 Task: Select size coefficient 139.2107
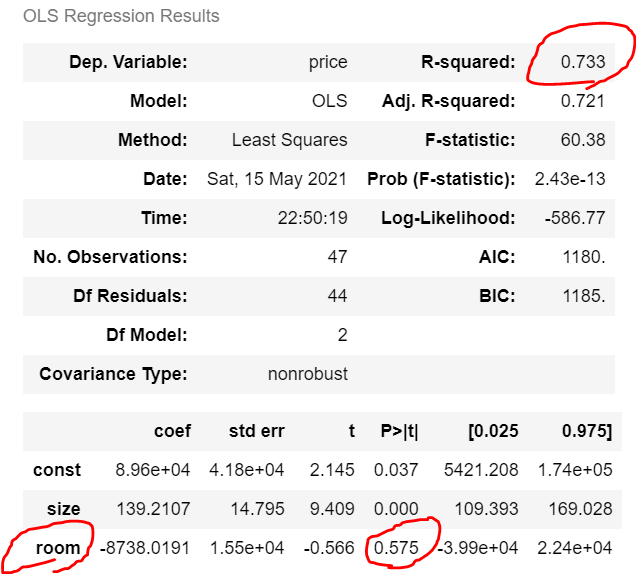[x=153, y=509]
